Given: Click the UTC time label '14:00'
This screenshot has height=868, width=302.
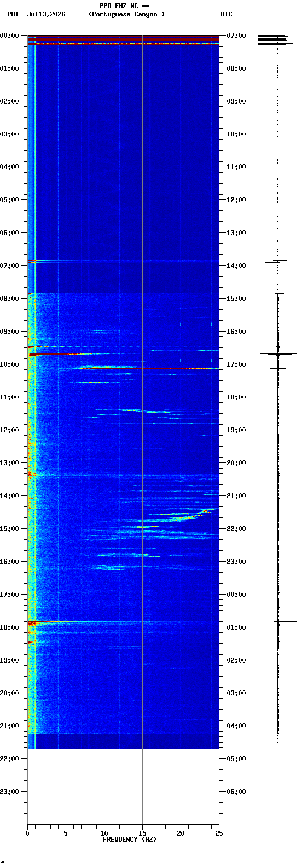Looking at the screenshot, I should [236, 266].
